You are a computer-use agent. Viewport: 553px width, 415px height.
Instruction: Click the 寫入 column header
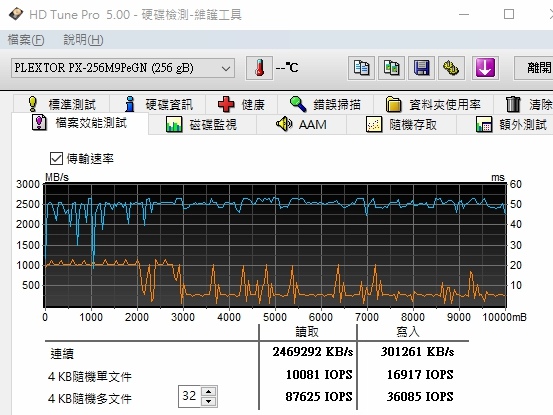408,331
